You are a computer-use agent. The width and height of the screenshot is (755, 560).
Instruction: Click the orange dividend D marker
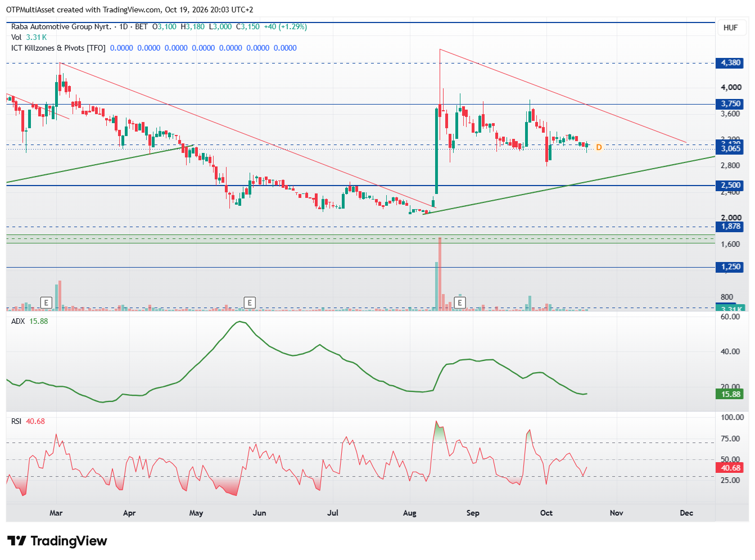(x=599, y=147)
